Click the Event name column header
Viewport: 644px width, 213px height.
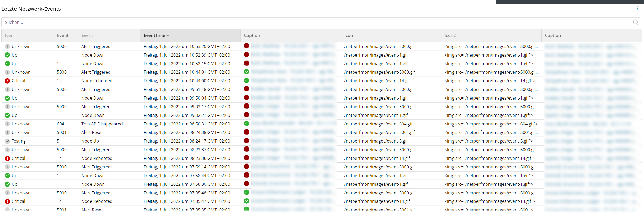click(109, 35)
